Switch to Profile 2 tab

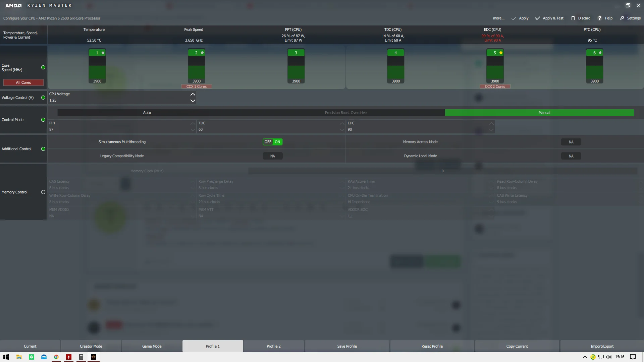[x=273, y=346]
